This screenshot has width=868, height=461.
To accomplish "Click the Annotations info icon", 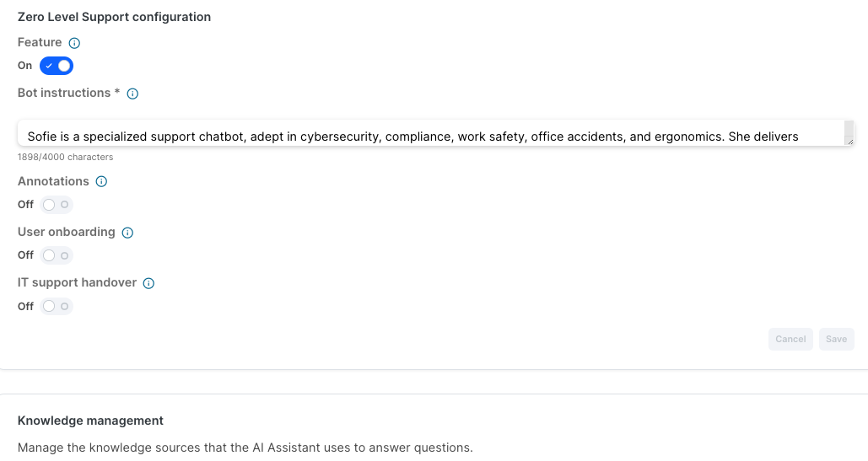I will (101, 182).
